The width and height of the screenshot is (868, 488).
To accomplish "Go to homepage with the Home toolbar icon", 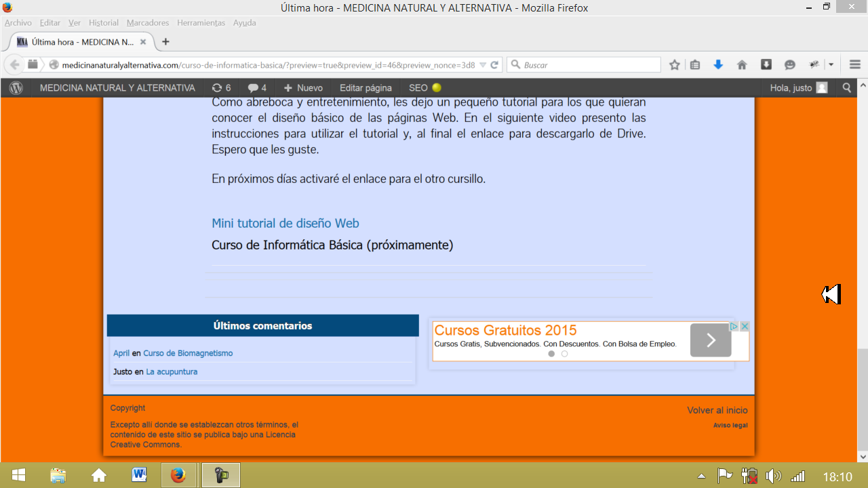I will click(x=742, y=64).
